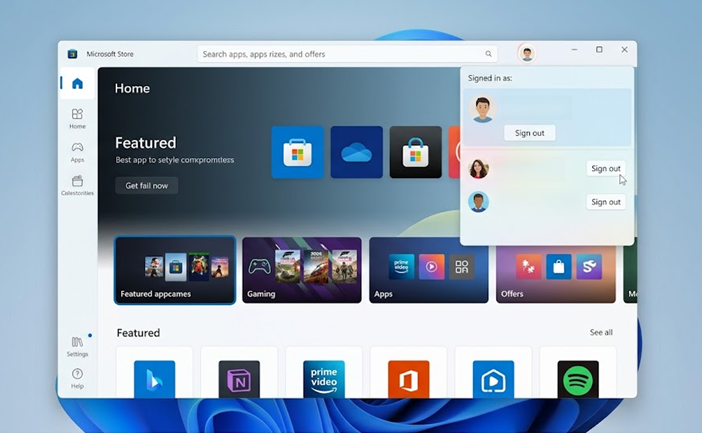Open the Spotify app icon
This screenshot has height=433, width=702.
point(578,379)
